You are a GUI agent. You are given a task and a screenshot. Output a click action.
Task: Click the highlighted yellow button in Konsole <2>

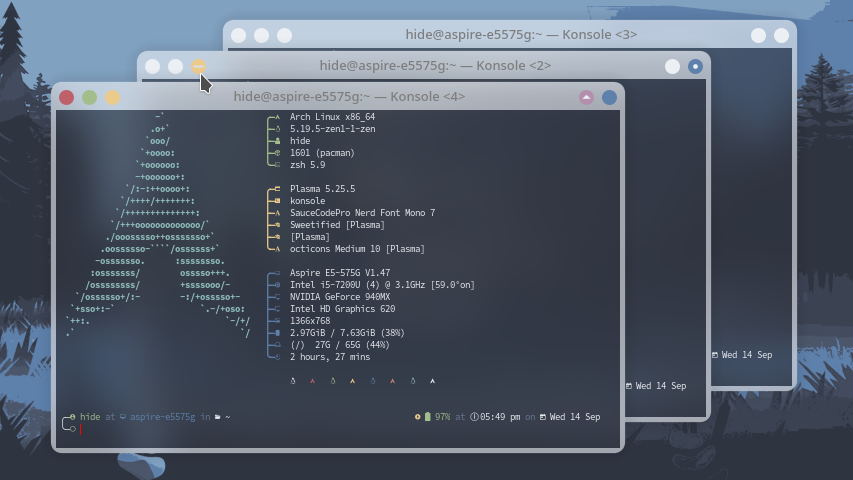click(x=199, y=66)
